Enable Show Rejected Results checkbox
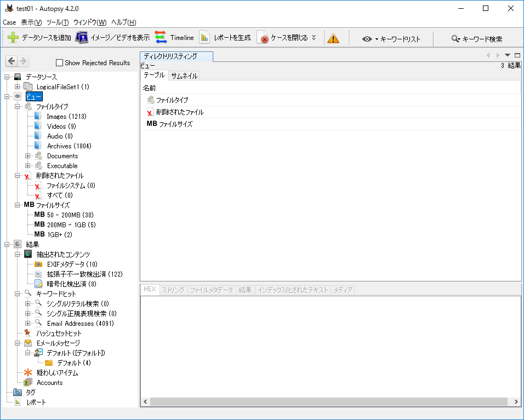Image resolution: width=524 pixels, height=420 pixels. 60,63
